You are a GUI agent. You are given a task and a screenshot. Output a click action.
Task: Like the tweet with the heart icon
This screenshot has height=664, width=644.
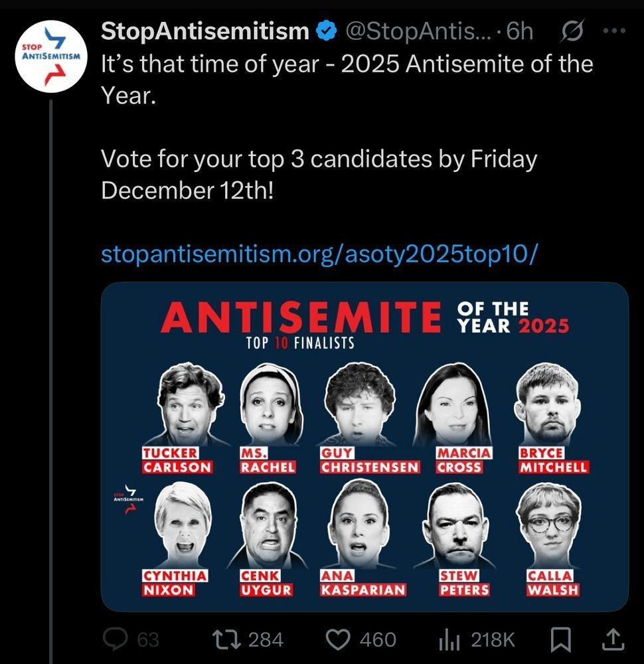[x=339, y=639]
